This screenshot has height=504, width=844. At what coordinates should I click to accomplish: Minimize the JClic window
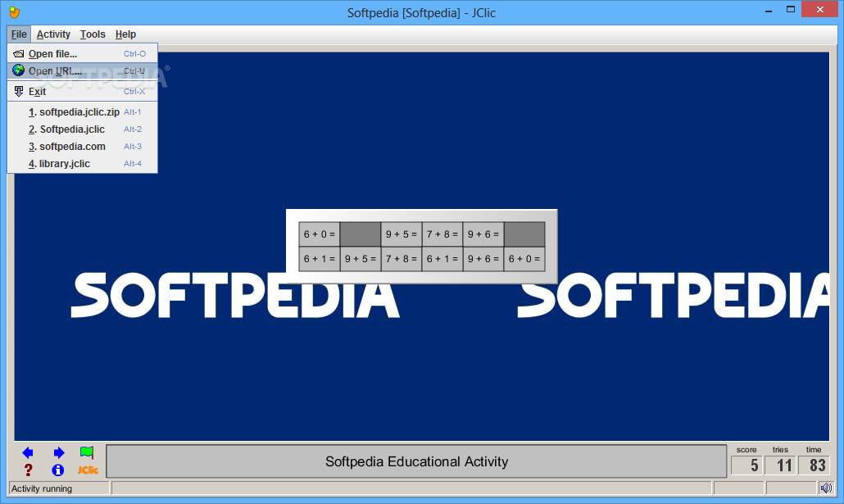(769, 10)
